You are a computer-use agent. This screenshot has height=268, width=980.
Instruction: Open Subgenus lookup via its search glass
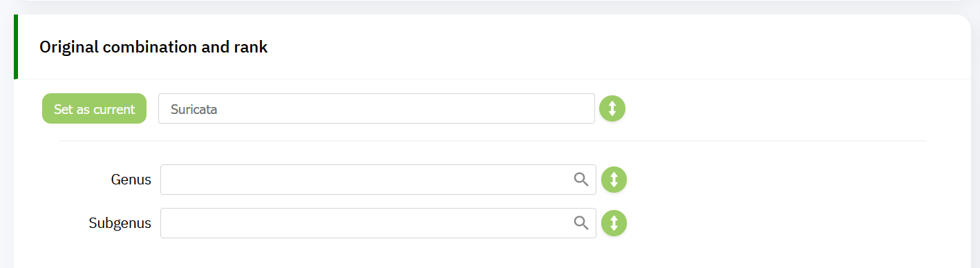[581, 223]
